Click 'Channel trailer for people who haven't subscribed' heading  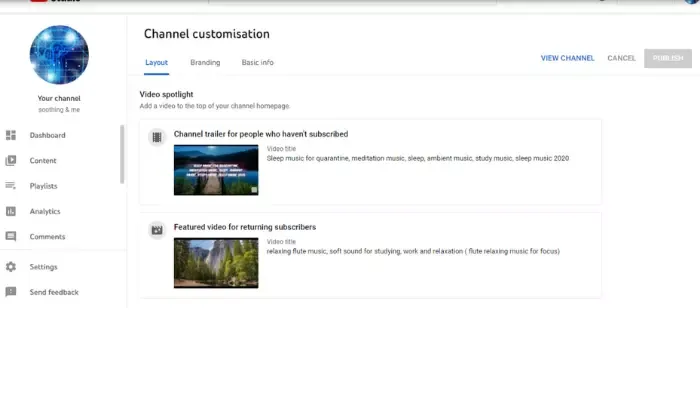(x=261, y=134)
